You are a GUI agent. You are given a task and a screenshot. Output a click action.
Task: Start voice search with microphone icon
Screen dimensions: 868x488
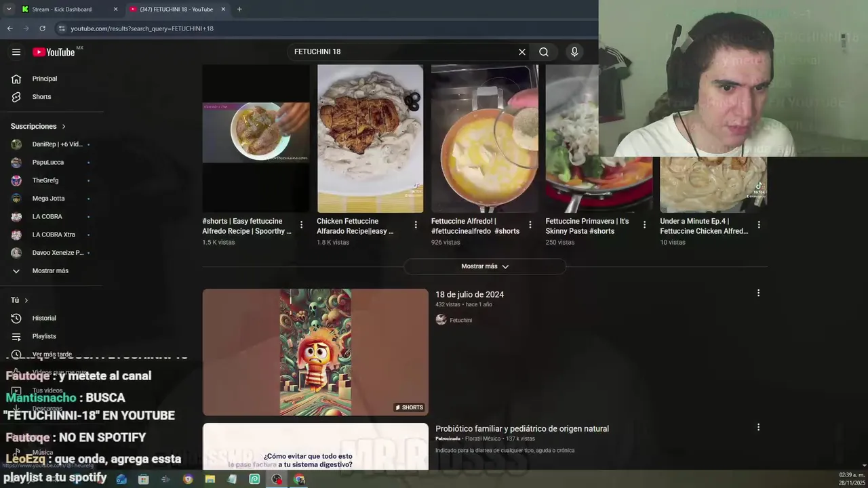pos(574,52)
